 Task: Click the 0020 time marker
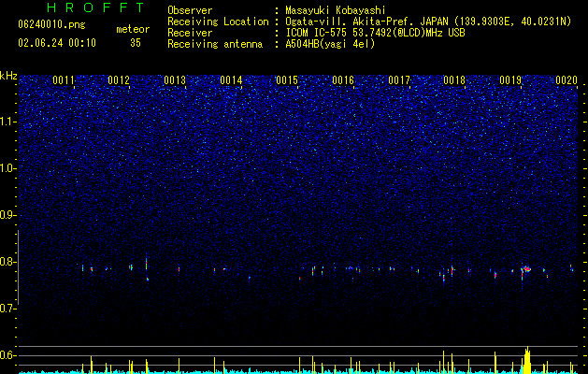566,80
